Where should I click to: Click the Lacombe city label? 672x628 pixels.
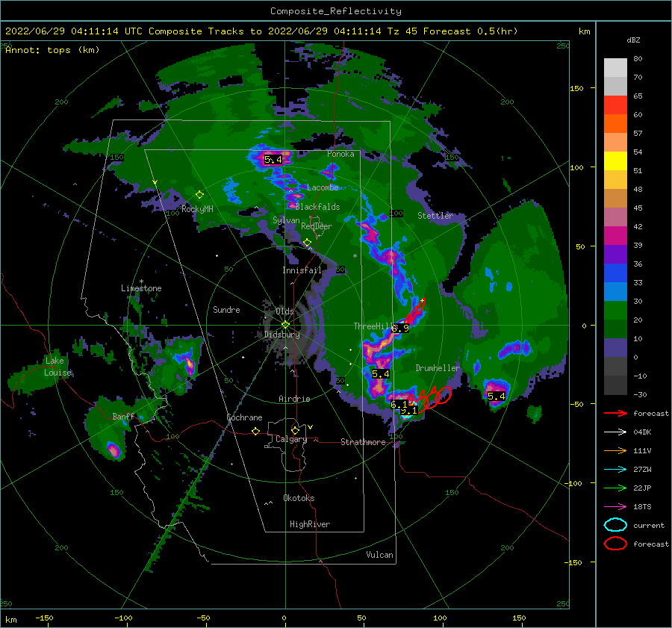point(323,187)
